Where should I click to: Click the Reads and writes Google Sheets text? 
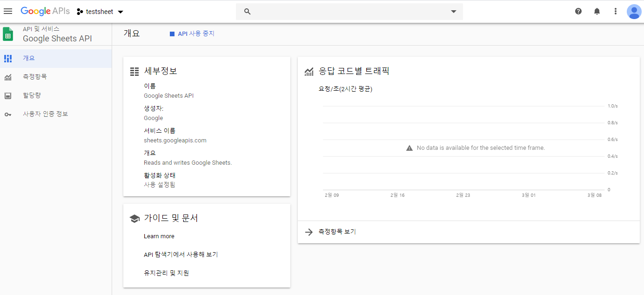click(188, 163)
